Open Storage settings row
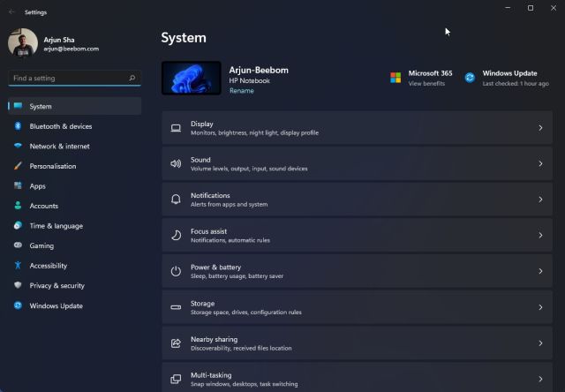This screenshot has width=565, height=392. point(357,307)
